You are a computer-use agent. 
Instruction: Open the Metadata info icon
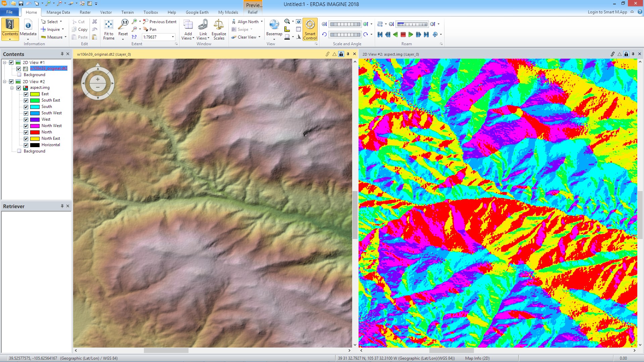coord(28,25)
